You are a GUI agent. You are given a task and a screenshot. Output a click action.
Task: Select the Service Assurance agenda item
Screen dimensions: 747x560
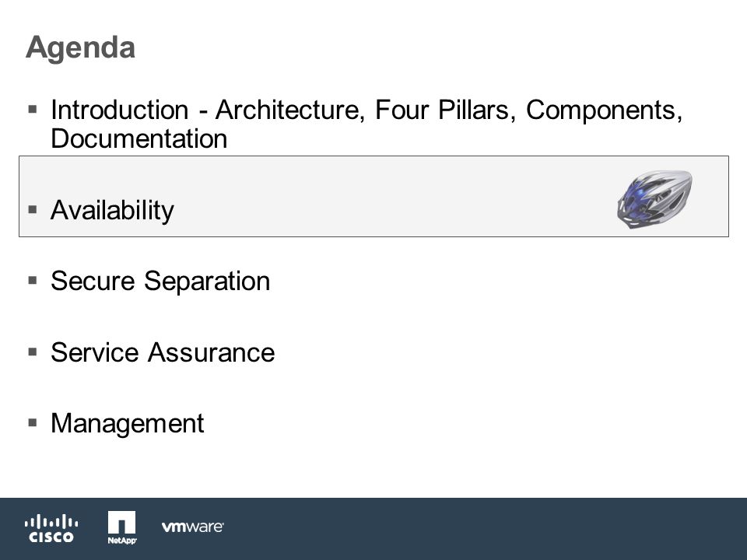tap(163, 352)
